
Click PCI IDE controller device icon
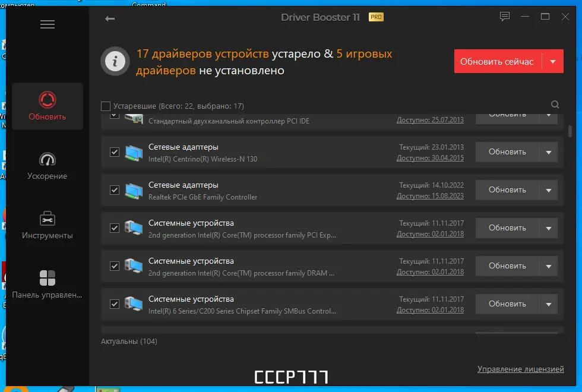[134, 119]
